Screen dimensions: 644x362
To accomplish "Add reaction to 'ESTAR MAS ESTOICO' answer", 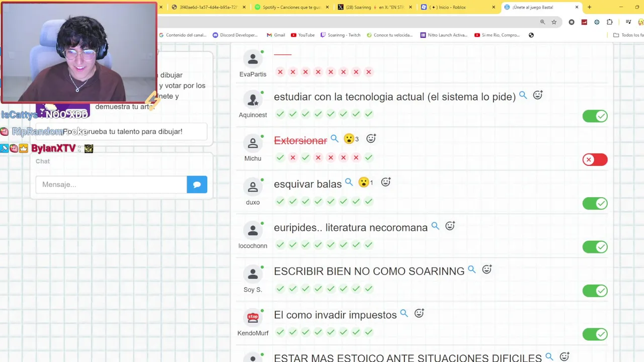I will click(565, 356).
